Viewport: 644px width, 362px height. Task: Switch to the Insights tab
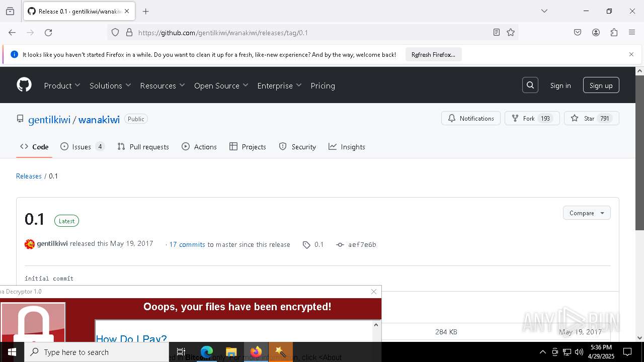[x=347, y=147]
